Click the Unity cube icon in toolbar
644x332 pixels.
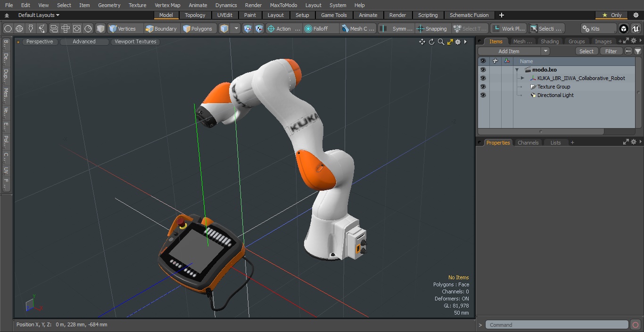click(624, 29)
